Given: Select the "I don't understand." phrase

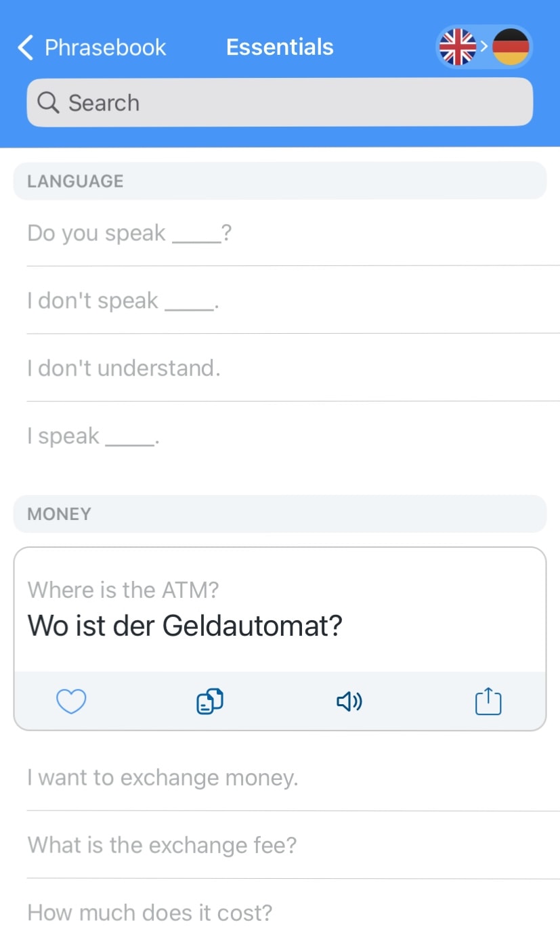Looking at the screenshot, I should click(124, 368).
